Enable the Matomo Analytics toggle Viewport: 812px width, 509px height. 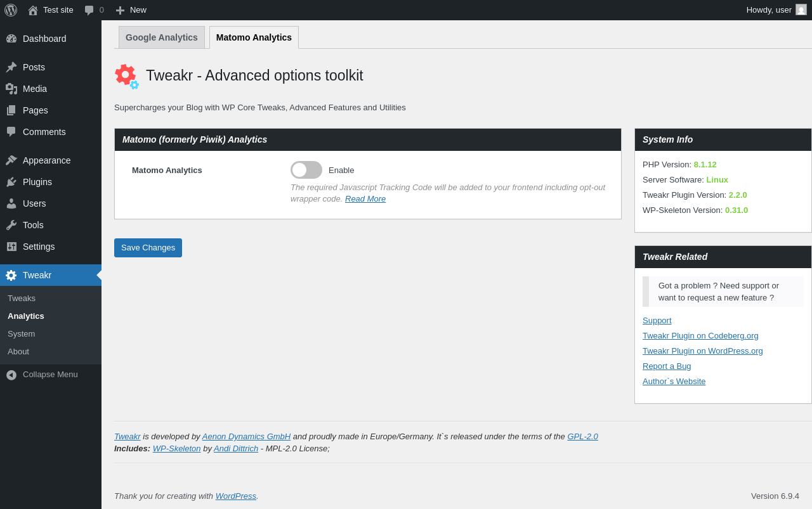pos(306,170)
